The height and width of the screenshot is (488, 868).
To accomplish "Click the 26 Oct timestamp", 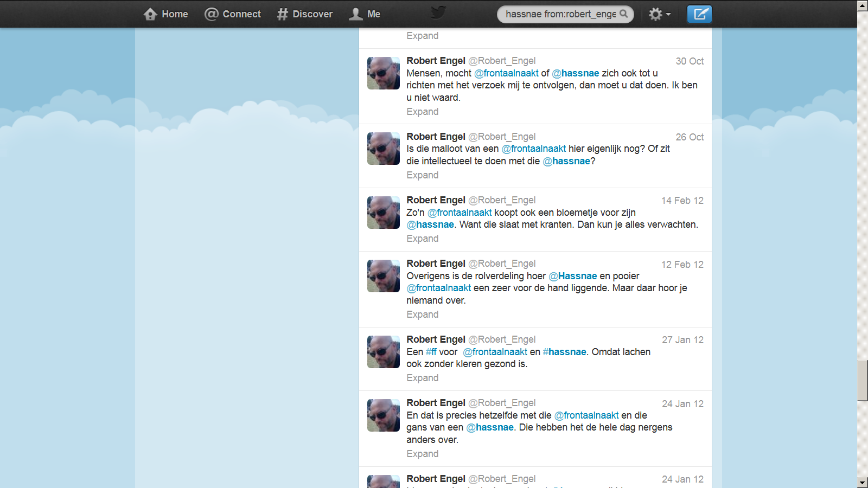I will [x=690, y=137].
